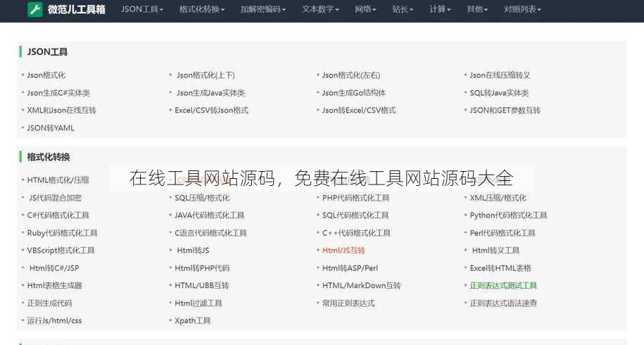Open Html表格生成器 tool
Viewport: 644px width, 345px height.
click(55, 285)
